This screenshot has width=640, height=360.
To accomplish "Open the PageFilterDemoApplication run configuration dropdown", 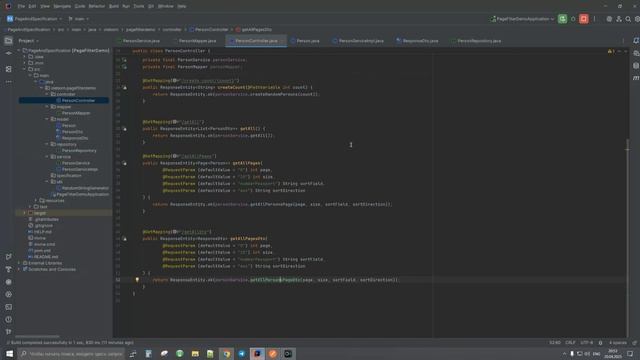I will click(522, 19).
